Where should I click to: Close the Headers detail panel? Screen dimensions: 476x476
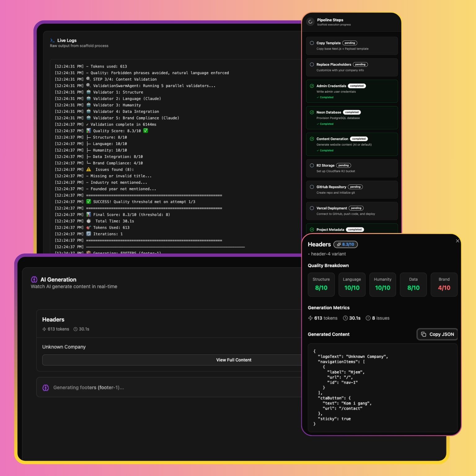tap(457, 241)
